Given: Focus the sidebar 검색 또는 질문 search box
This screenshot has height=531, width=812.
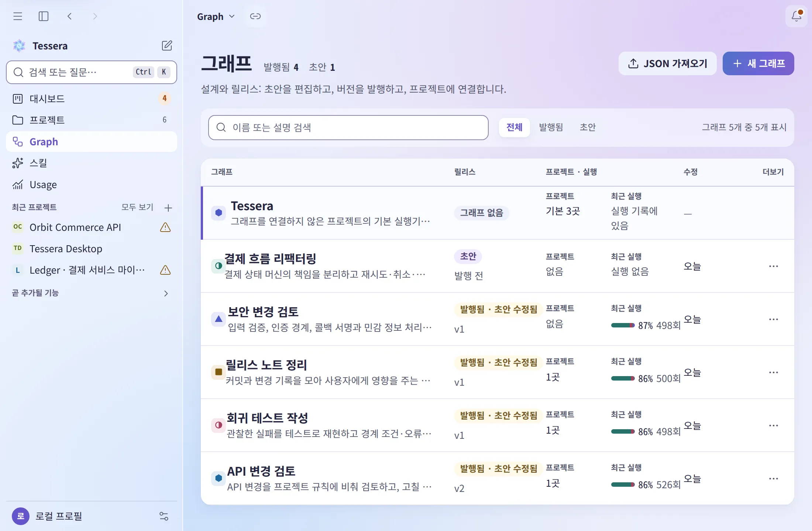Looking at the screenshot, I should pos(92,72).
